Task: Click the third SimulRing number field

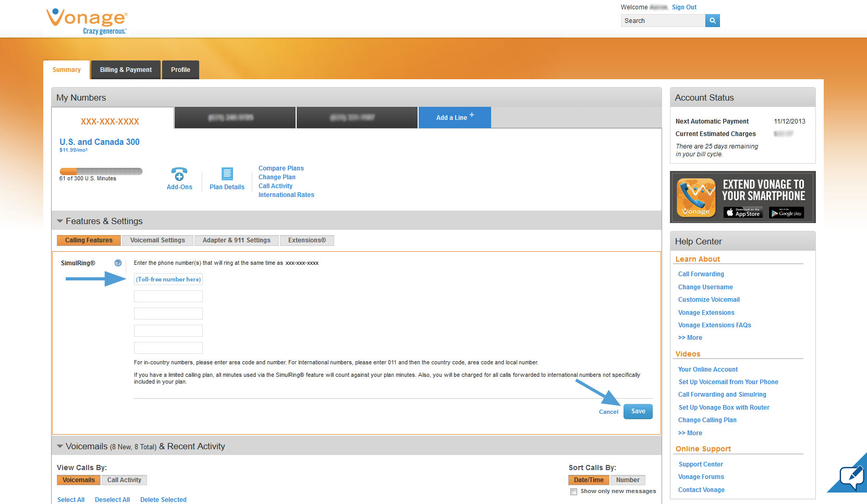Action: pos(168,314)
